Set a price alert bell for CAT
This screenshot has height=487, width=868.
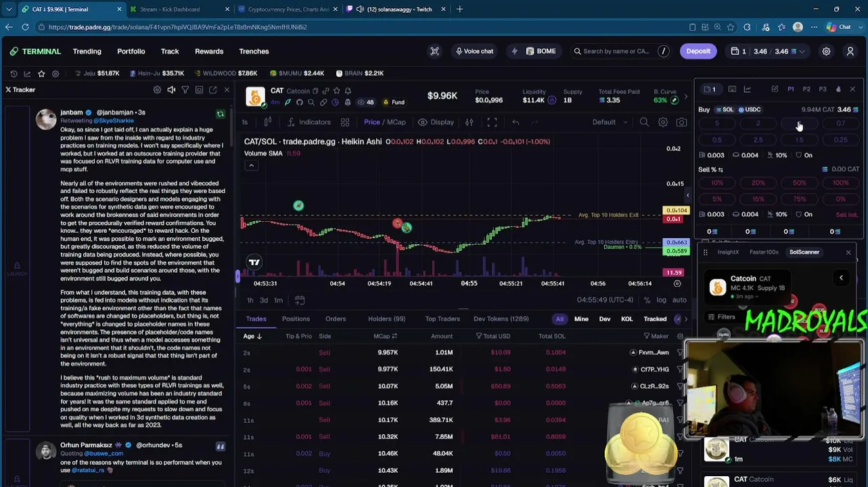pyautogui.click(x=348, y=91)
